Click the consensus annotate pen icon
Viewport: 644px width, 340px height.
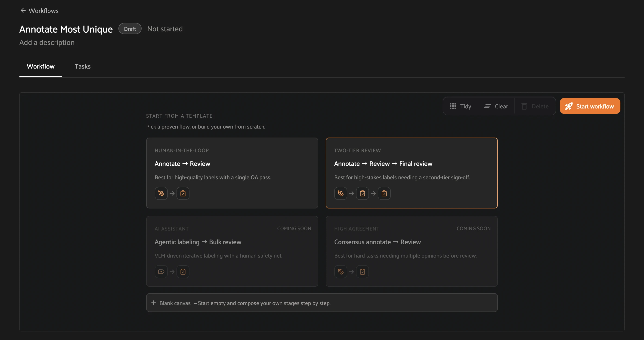pos(341,272)
